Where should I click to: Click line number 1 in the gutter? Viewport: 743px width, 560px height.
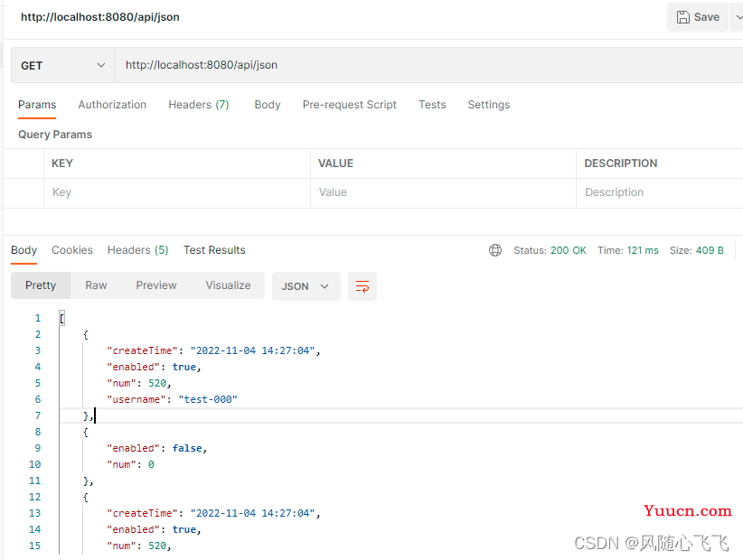coord(37,318)
